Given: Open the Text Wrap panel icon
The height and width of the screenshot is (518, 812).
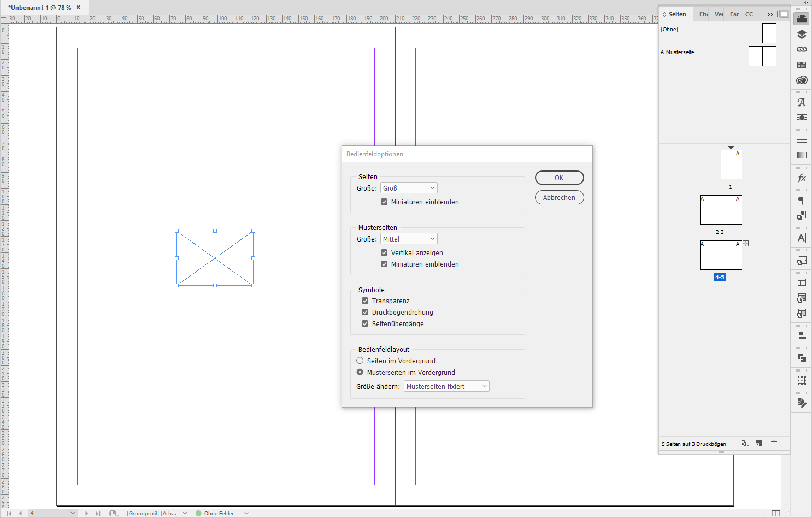Looking at the screenshot, I should (x=802, y=117).
